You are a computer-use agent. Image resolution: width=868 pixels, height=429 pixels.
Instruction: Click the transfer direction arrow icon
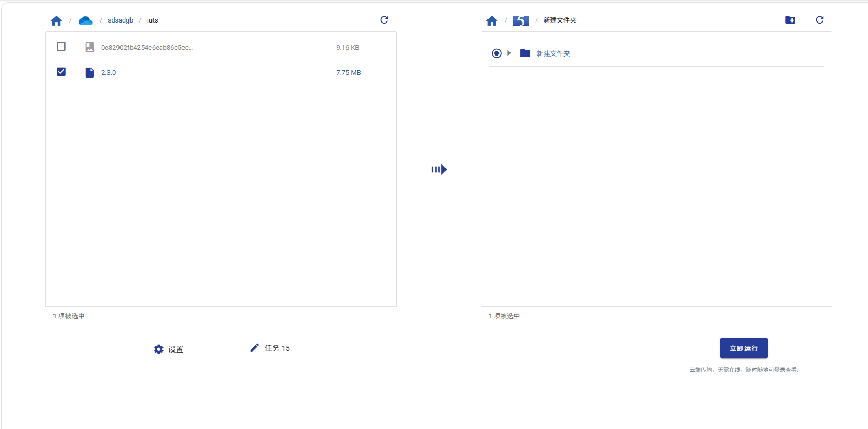tap(439, 169)
